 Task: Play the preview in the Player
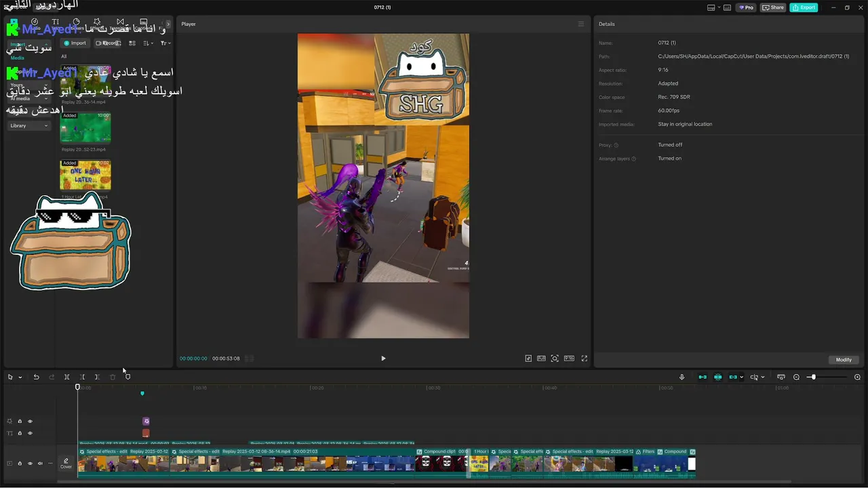pos(383,359)
